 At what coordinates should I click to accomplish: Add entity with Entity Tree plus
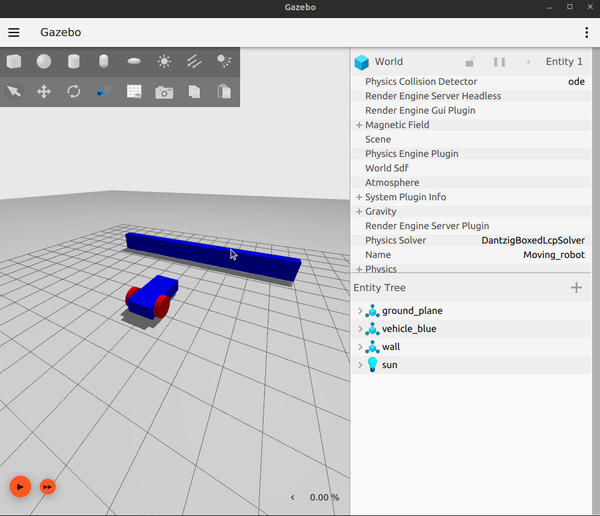(576, 288)
